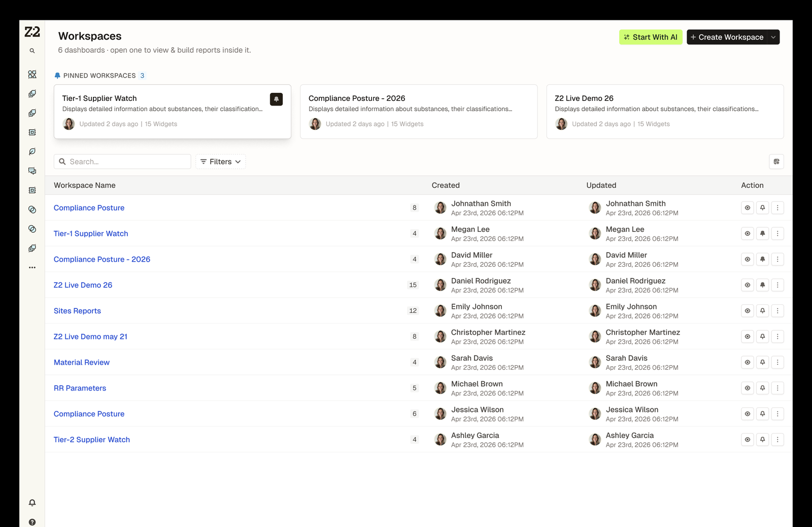The image size is (812, 527).
Task: Unpin Tier-1 Supplier Watch via row bell
Action: pos(762,233)
